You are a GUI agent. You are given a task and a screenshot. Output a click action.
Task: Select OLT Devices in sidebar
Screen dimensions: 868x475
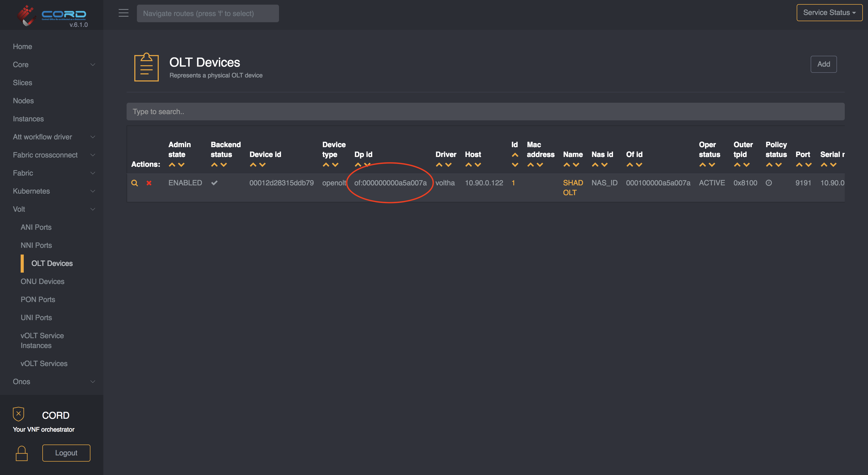pyautogui.click(x=52, y=263)
